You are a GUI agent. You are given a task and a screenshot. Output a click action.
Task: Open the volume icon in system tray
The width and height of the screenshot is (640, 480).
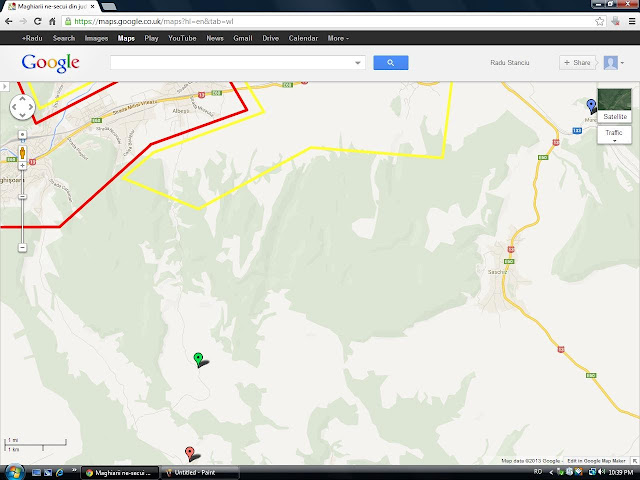coord(603,472)
